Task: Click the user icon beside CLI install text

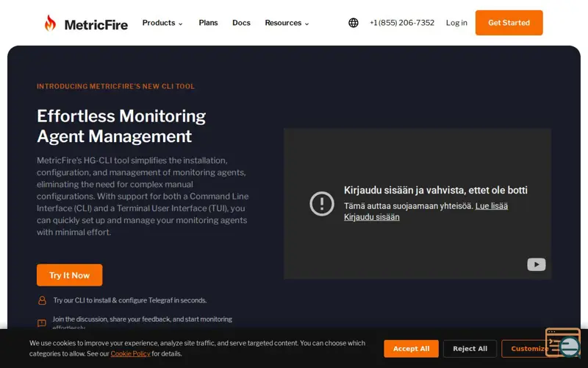Action: 42,300
